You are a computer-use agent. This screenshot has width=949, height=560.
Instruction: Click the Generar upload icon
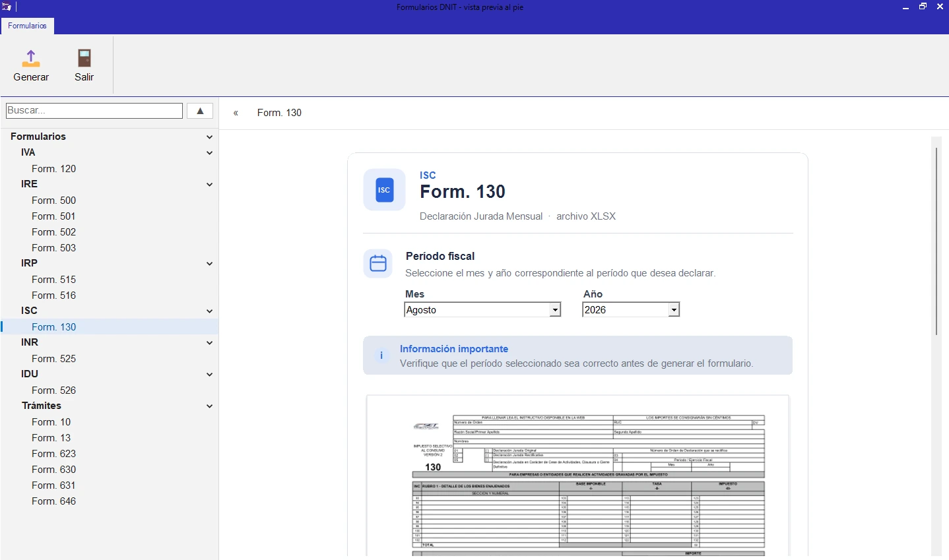(31, 58)
